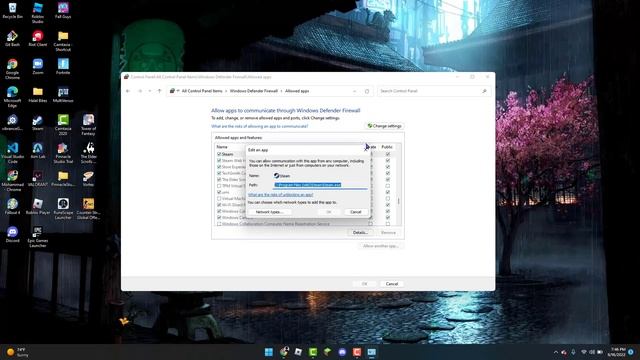
Task: Cancel the Edit an app dialog
Action: [356, 212]
